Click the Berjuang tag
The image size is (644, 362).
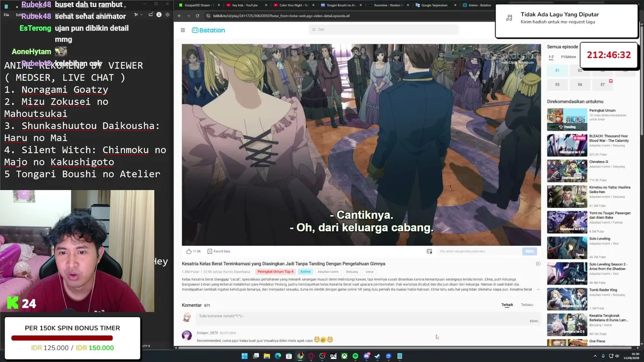(352, 272)
